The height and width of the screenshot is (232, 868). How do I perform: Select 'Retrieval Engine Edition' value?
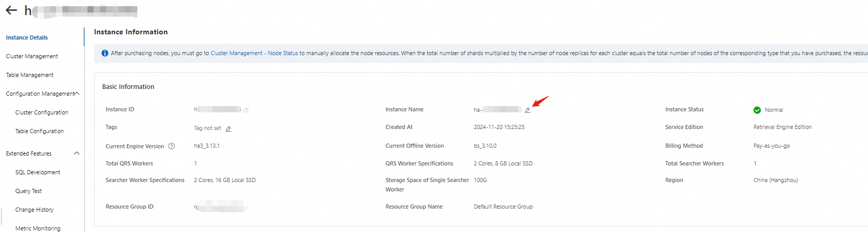(x=783, y=127)
